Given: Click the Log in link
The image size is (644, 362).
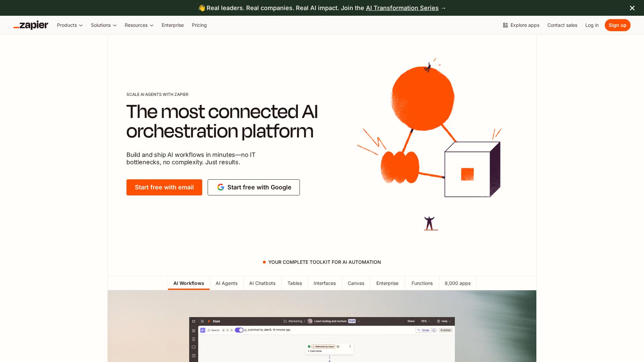Looking at the screenshot, I should (592, 25).
